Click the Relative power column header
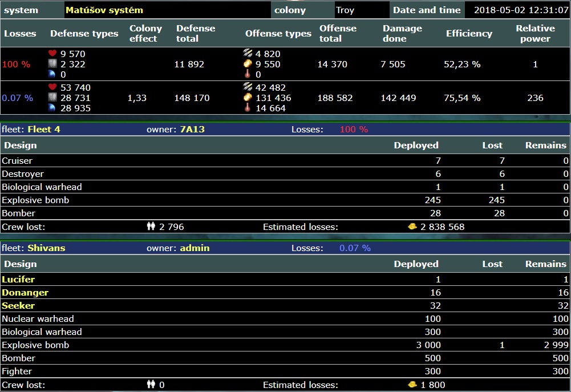This screenshot has width=571, height=392. coord(535,34)
